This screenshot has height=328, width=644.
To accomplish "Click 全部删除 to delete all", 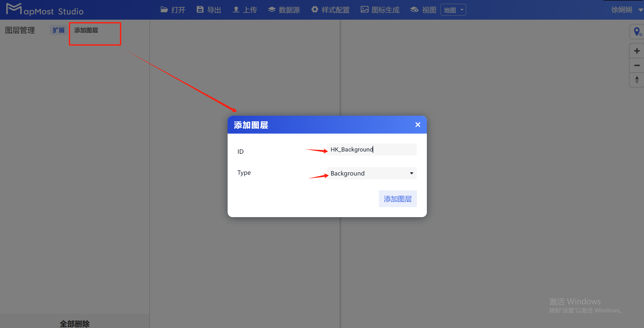I will [74, 323].
